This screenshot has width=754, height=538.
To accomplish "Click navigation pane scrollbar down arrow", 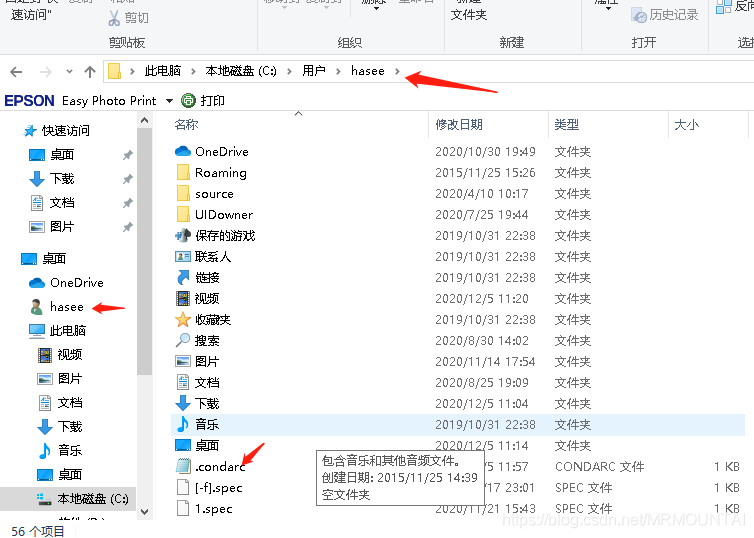I will click(144, 512).
